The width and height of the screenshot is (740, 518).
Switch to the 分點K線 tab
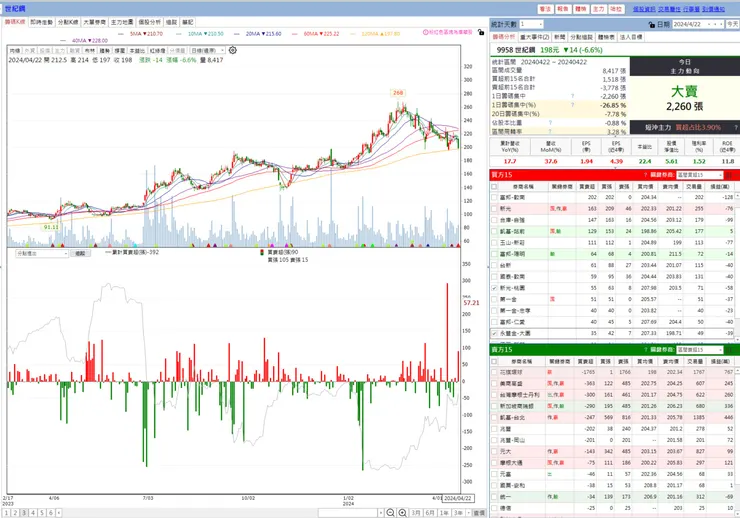pos(68,22)
